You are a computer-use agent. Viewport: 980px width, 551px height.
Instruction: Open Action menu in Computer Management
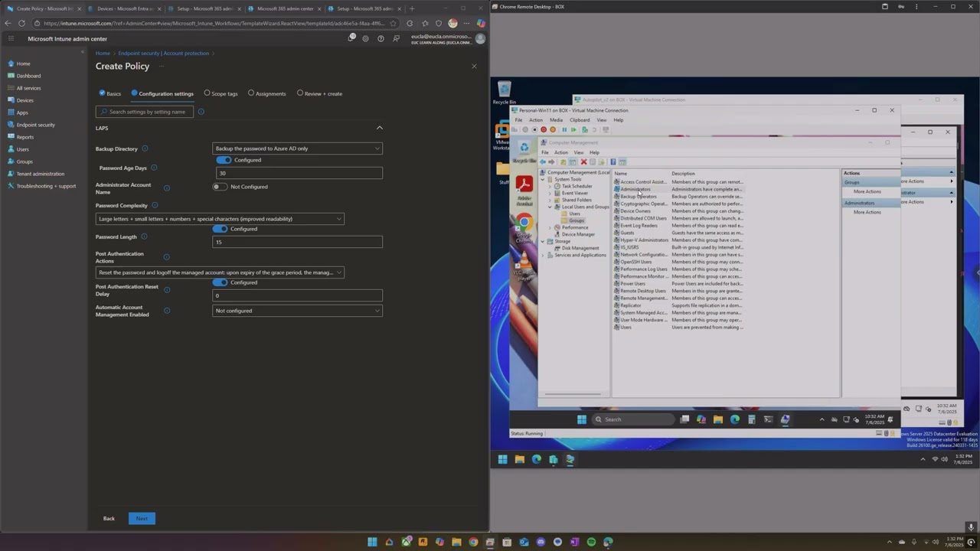(x=561, y=152)
